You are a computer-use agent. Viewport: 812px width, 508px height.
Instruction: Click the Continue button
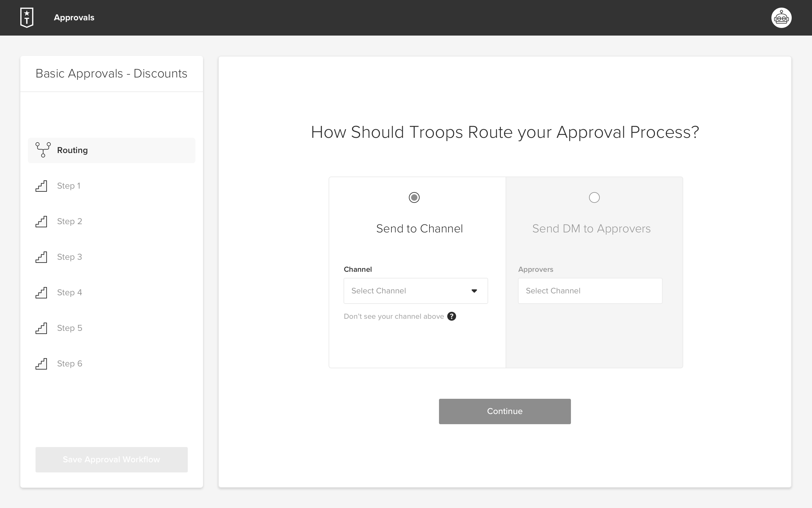click(x=505, y=411)
